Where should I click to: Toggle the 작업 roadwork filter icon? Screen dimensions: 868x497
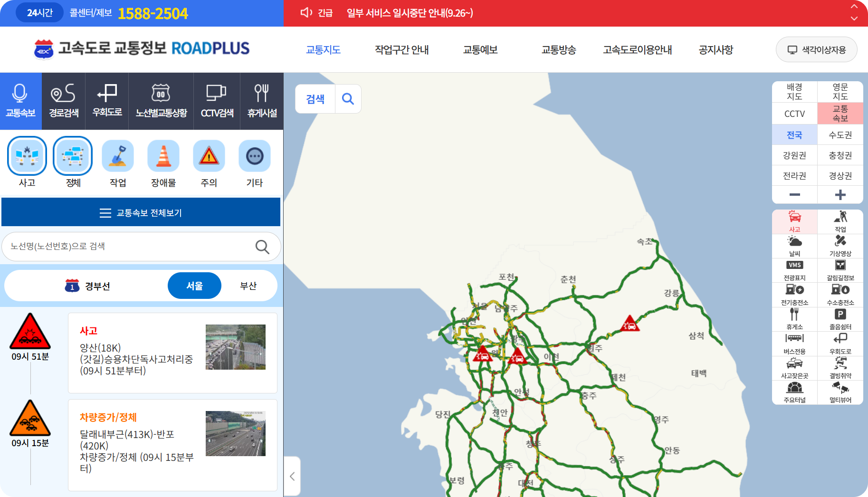pyautogui.click(x=118, y=156)
